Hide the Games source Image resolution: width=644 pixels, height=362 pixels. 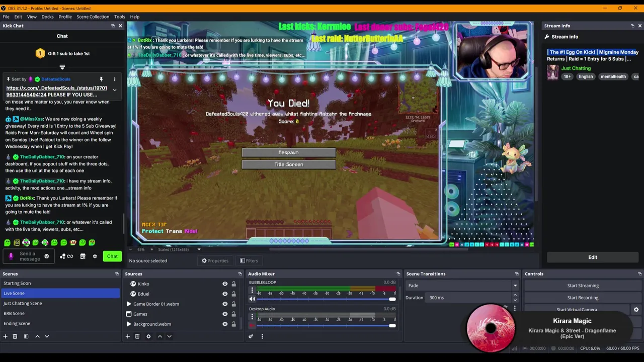click(225, 314)
